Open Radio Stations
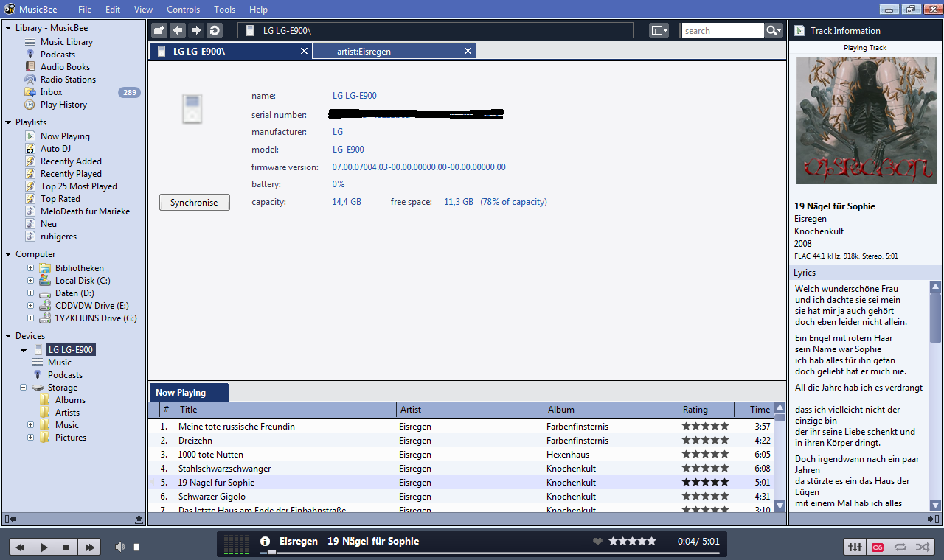 point(68,80)
